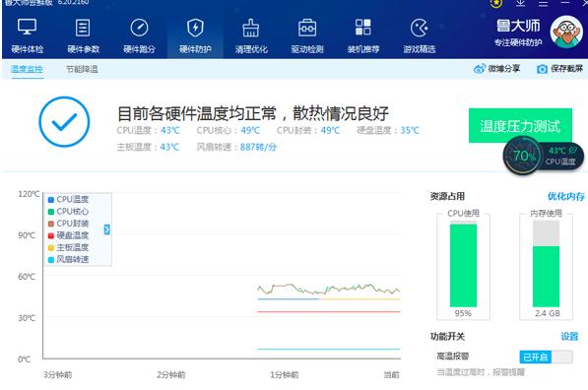Click the 硬盘温度 35℃ reading

[388, 131]
